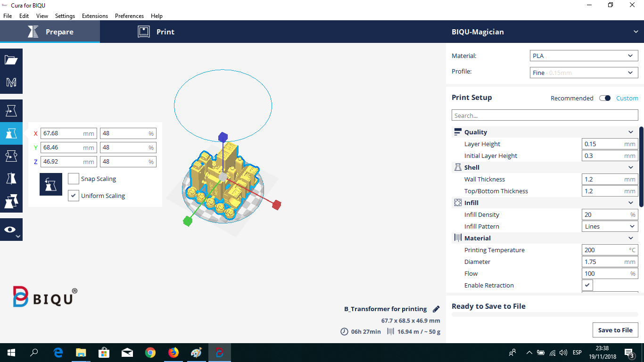Click the Infill Density 20 field
The width and height of the screenshot is (644, 362).
[610, 214]
